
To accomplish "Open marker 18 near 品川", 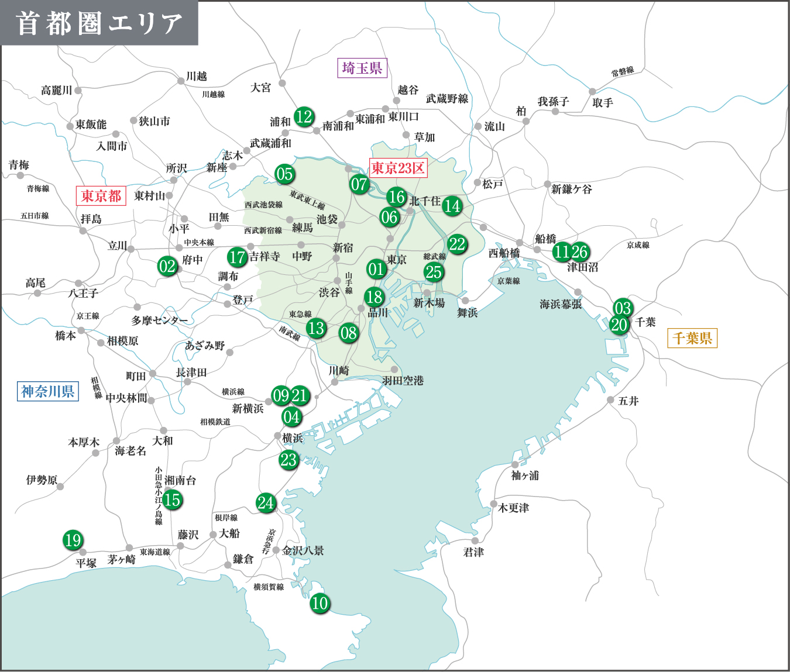I will point(375,297).
